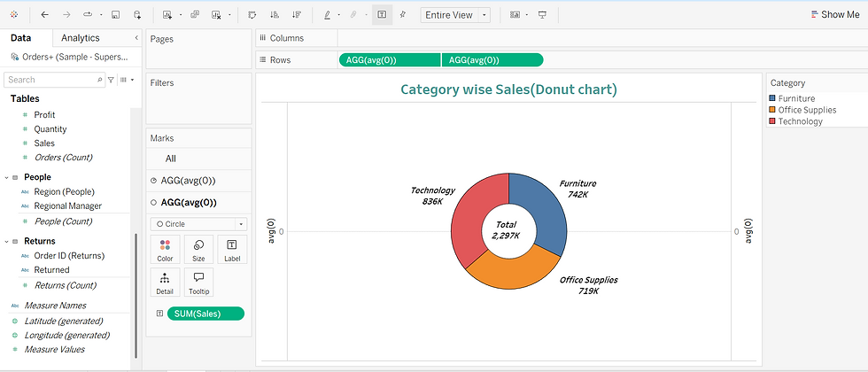Open dropdown arrow next to new worksheet
The image size is (868, 372).
coord(179,15)
